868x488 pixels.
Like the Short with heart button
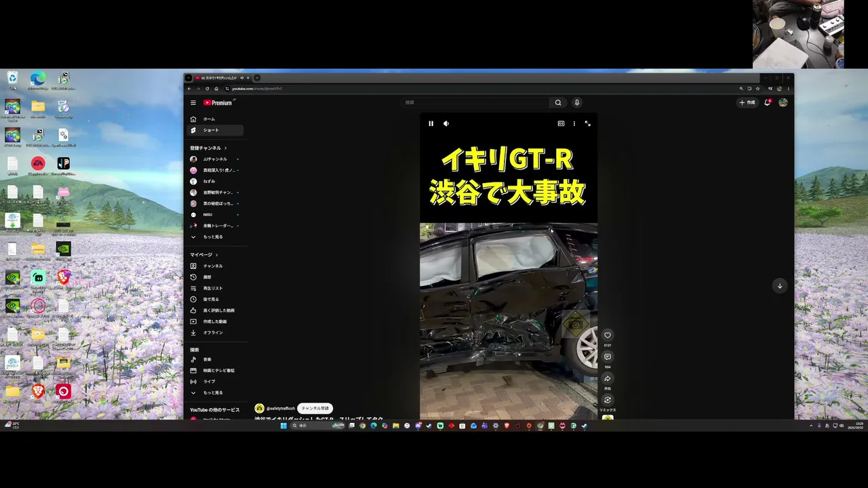(608, 335)
